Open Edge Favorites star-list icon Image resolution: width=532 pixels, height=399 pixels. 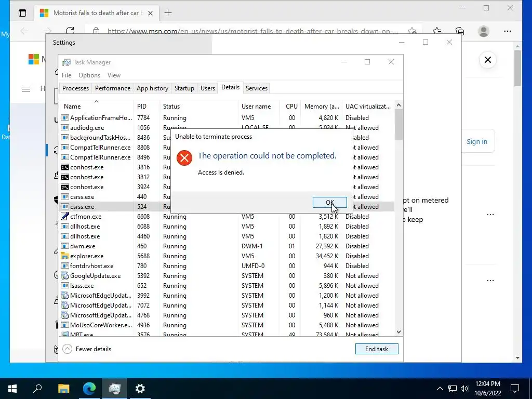pyautogui.click(x=436, y=31)
